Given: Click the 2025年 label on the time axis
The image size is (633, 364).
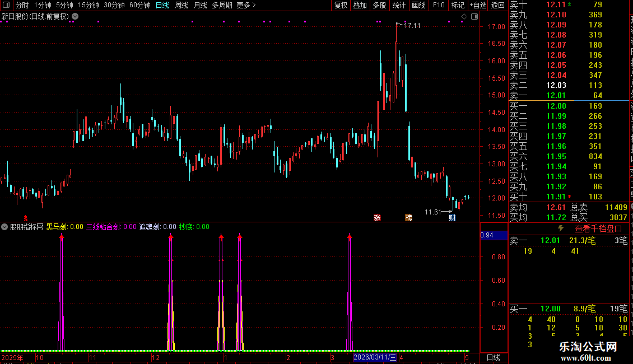Looking at the screenshot, I should pos(12,357).
